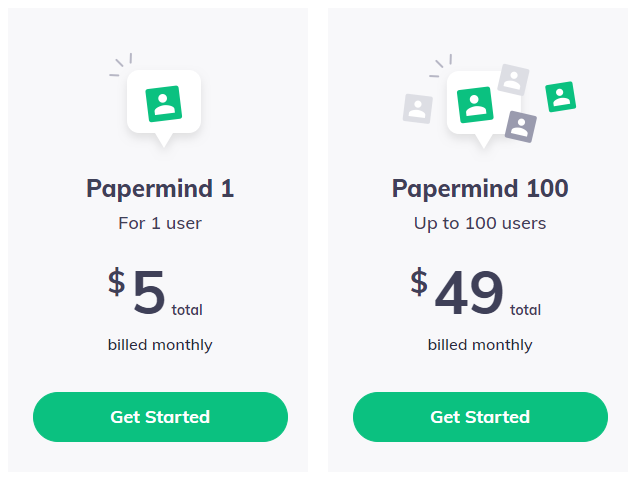Click the sparkle lines above Papermind 1 bubble

[x=121, y=64]
